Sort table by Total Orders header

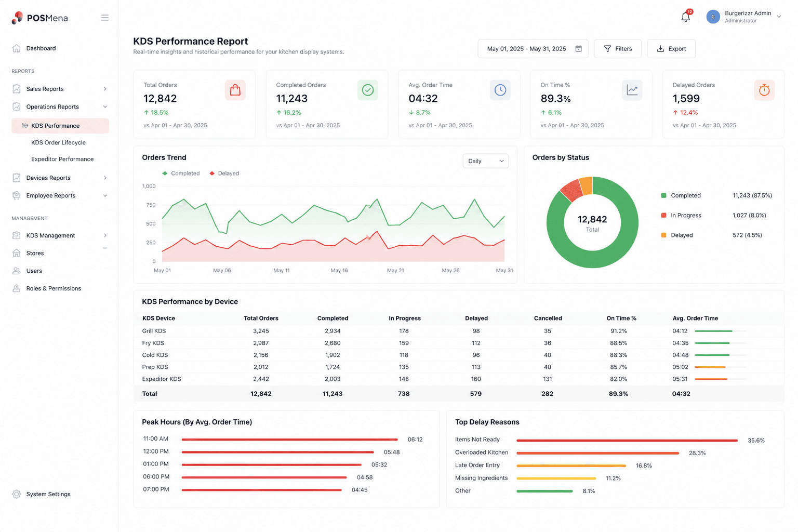pyautogui.click(x=261, y=318)
